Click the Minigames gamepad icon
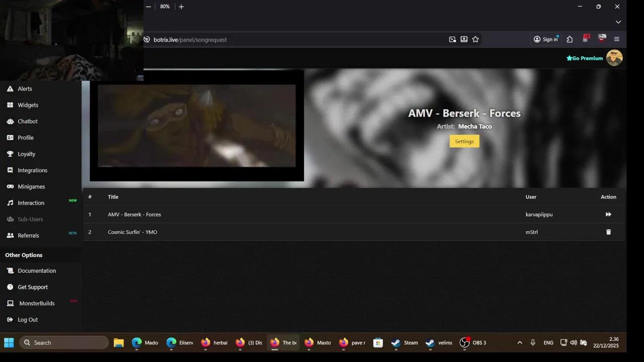The width and height of the screenshot is (644, 362). (x=10, y=187)
